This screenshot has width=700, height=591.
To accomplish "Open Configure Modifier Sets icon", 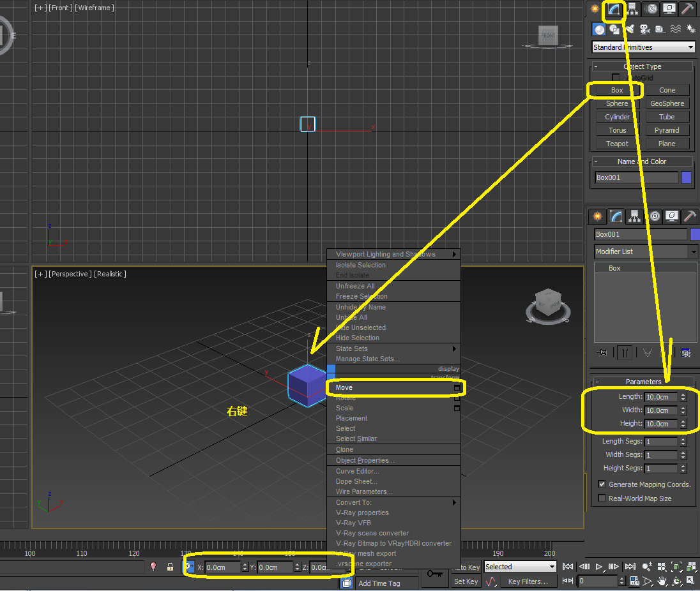I will [x=686, y=352].
